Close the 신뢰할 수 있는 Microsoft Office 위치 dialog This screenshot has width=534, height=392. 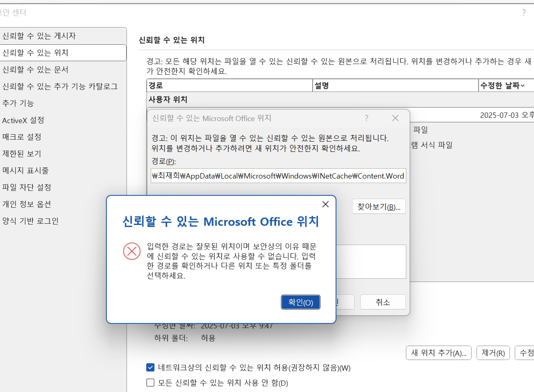click(x=395, y=118)
